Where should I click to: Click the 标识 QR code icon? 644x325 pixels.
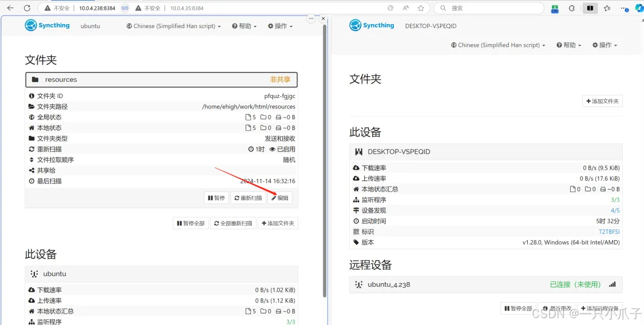tap(355, 232)
